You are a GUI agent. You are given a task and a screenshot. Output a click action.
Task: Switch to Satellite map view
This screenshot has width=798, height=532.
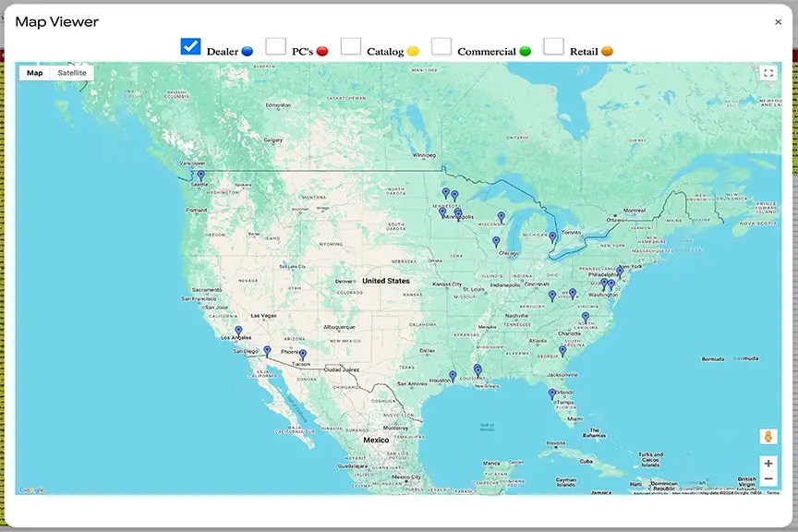[x=72, y=73]
